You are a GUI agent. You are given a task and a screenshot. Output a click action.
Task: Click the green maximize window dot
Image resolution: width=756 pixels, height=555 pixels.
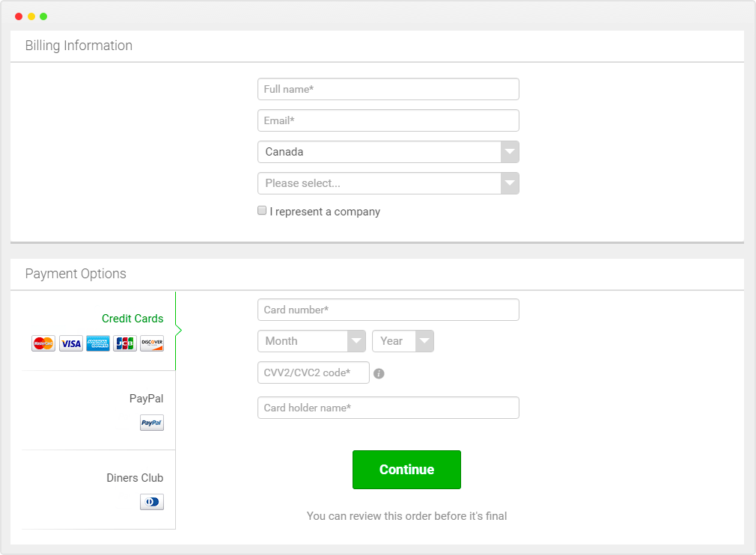coord(43,16)
